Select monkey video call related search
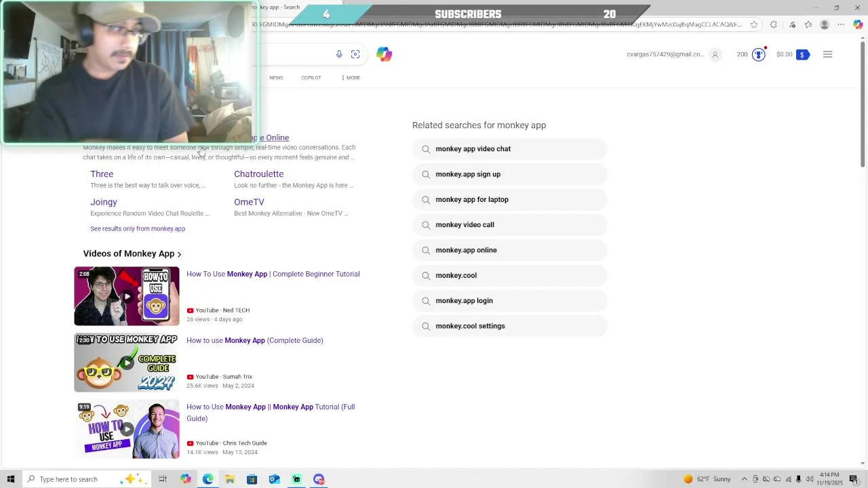 point(509,225)
